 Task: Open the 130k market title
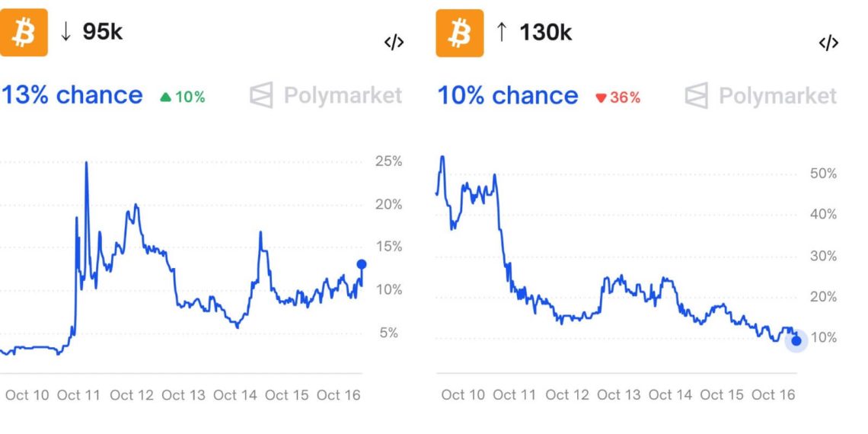click(545, 32)
